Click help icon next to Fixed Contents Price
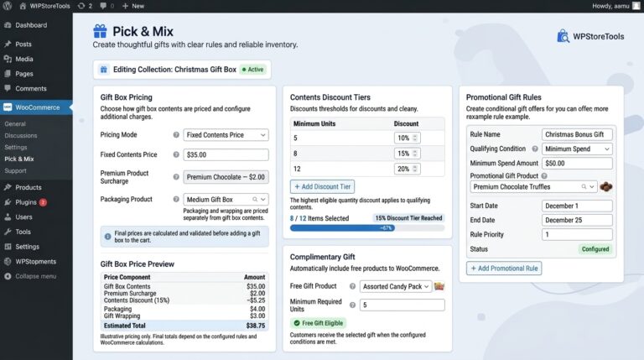The width and height of the screenshot is (644, 360). tap(176, 154)
